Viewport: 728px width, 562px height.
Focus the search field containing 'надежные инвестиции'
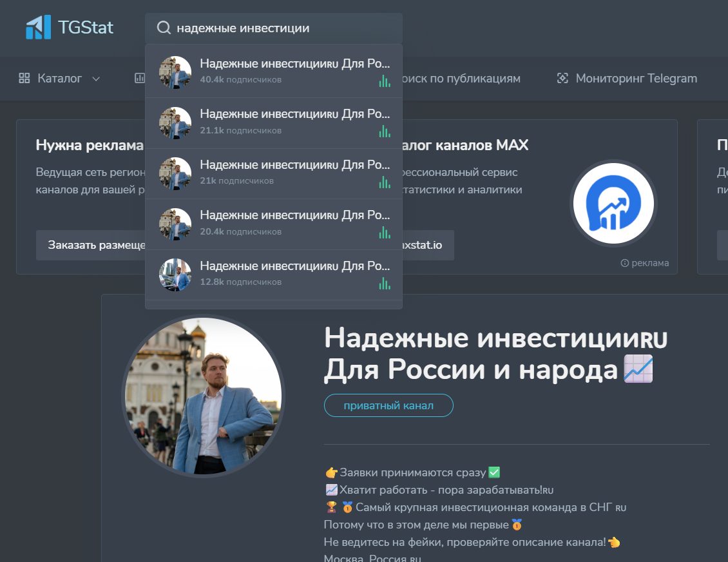[273, 28]
